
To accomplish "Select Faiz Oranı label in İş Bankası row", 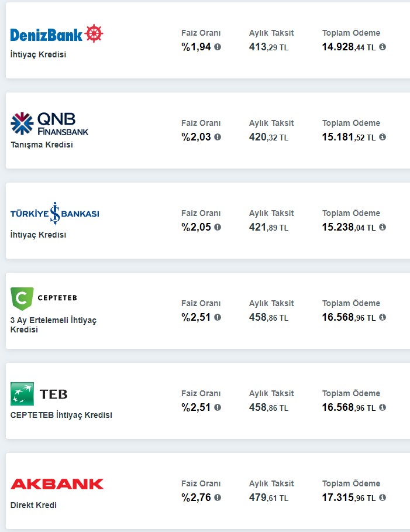I will coord(201,213).
